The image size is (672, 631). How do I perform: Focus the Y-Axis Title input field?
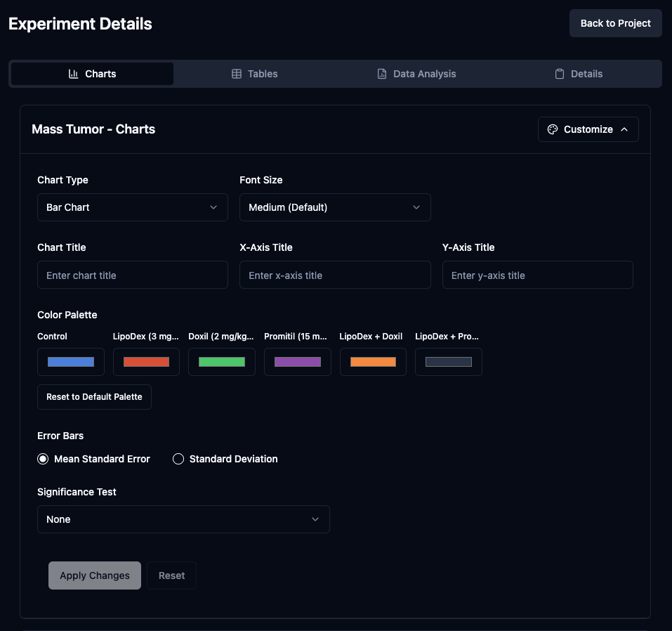point(537,275)
